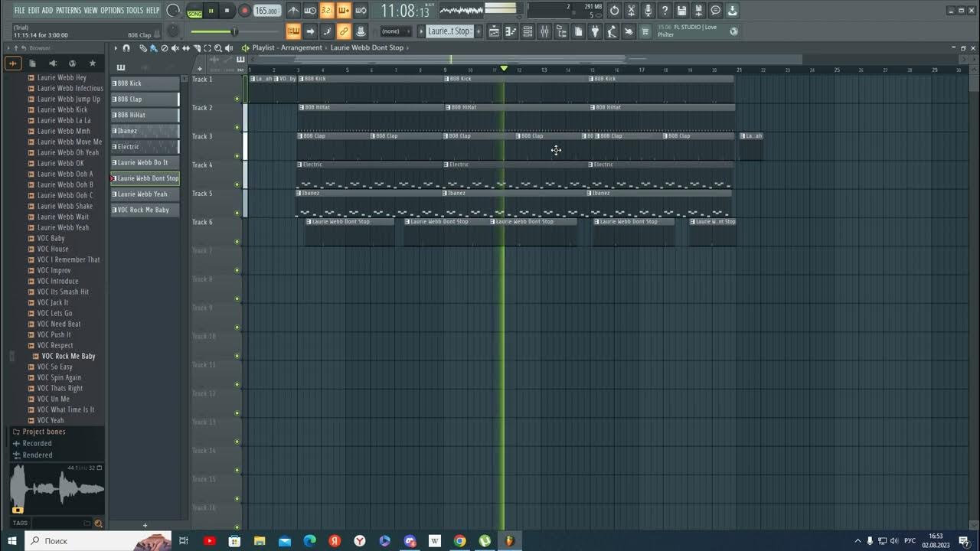Toggle loop recording button
980x551 pixels.
point(361,11)
